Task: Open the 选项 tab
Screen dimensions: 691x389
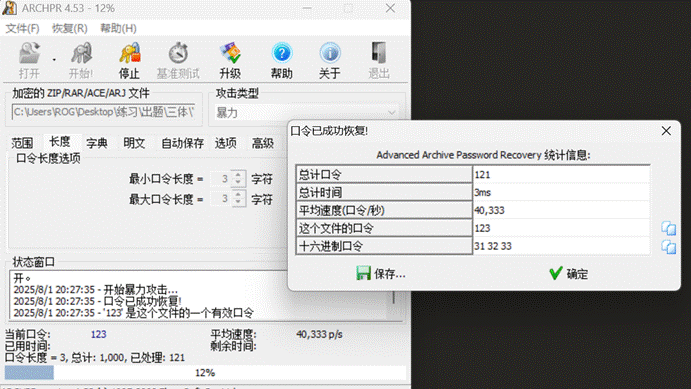Action: (226, 143)
